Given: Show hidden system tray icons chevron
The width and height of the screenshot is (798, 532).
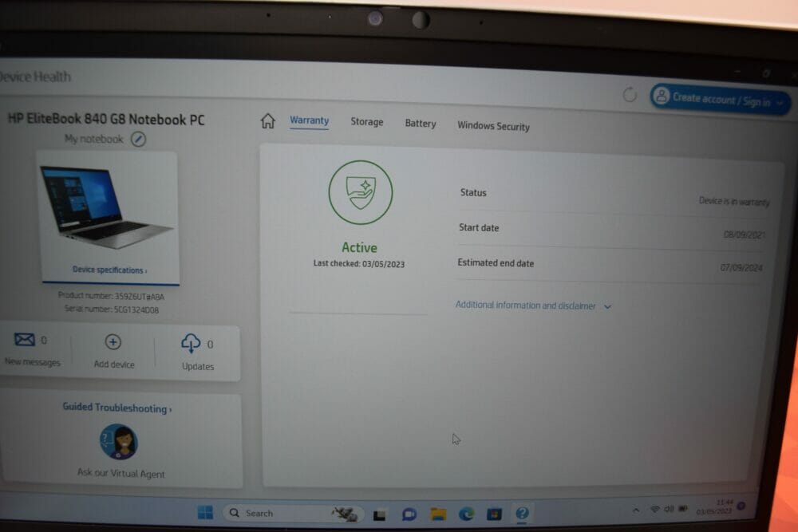Looking at the screenshot, I should [636, 510].
